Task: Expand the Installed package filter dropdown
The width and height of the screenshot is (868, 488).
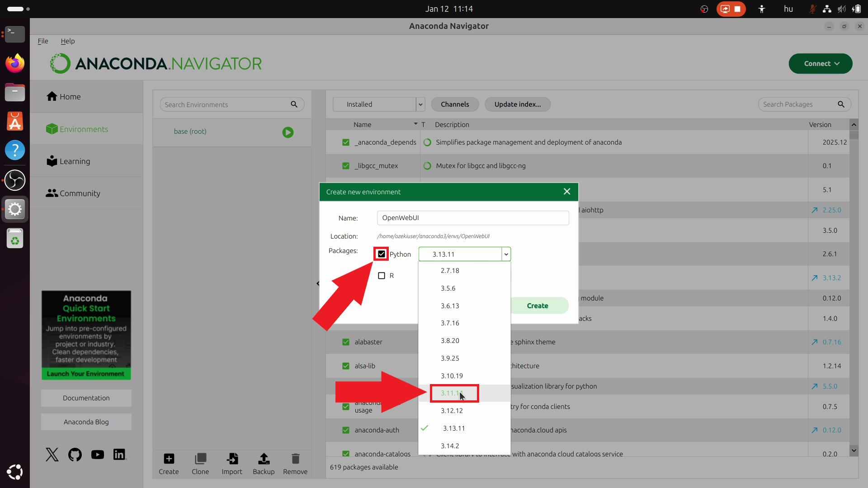Action: coord(420,104)
